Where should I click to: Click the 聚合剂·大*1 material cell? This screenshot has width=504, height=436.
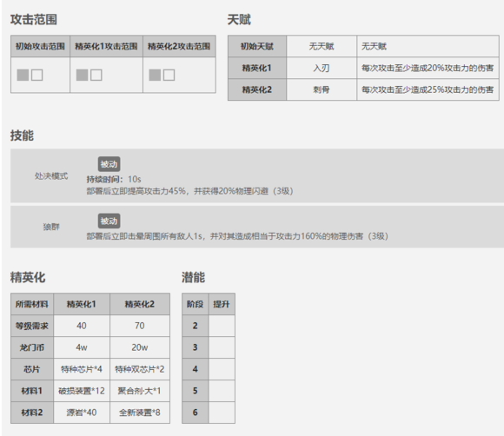click(x=140, y=391)
